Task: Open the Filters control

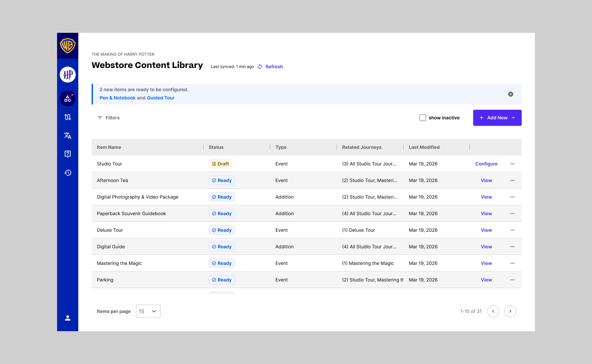Action: pos(109,118)
